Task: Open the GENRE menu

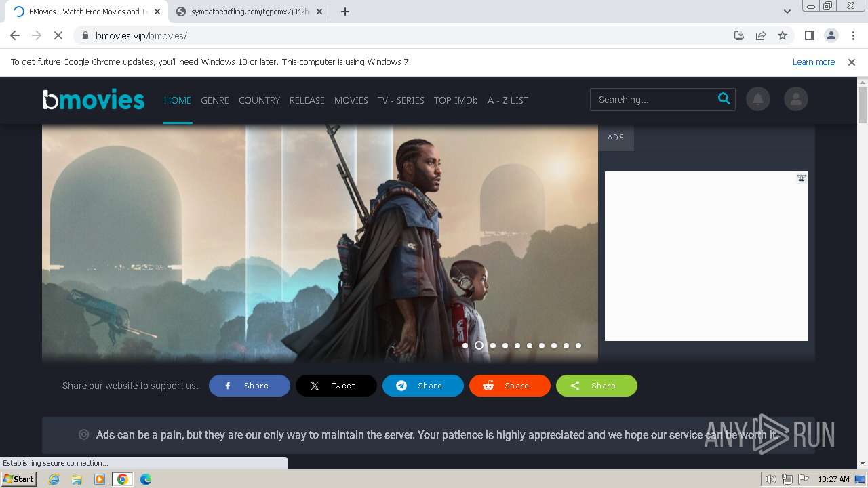Action: click(215, 100)
